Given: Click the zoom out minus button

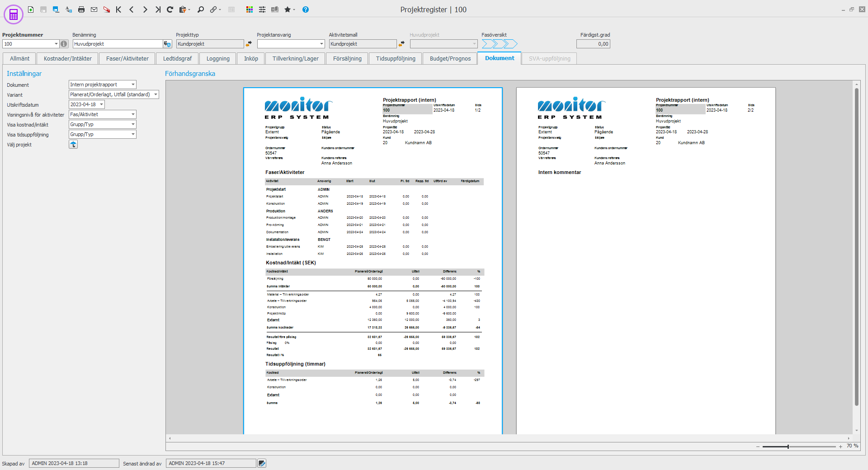Looking at the screenshot, I should pyautogui.click(x=758, y=446).
